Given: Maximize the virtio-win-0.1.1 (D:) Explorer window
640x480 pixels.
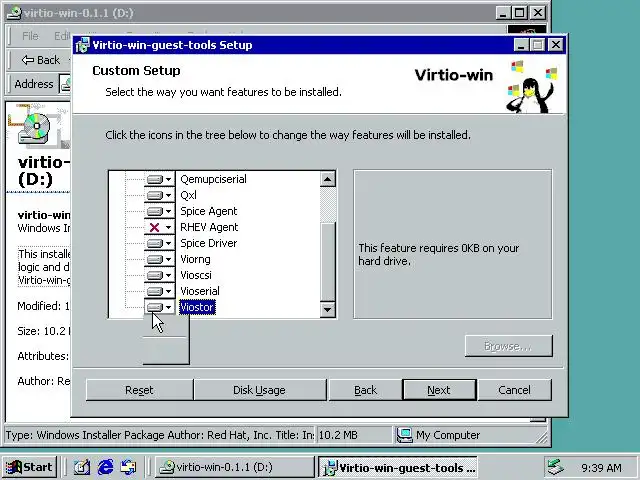Looking at the screenshot, I should click(x=520, y=13).
